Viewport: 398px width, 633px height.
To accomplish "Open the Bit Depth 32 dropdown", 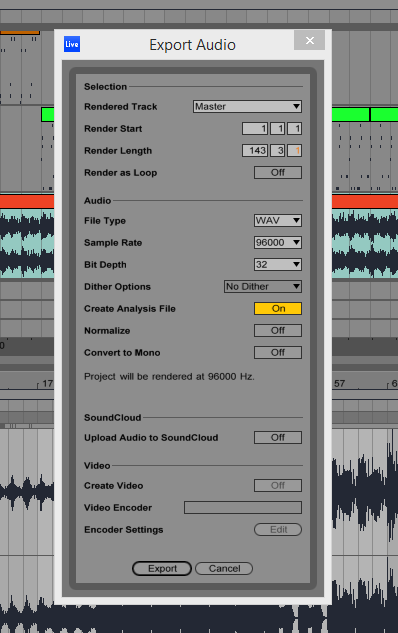I will [x=278, y=264].
